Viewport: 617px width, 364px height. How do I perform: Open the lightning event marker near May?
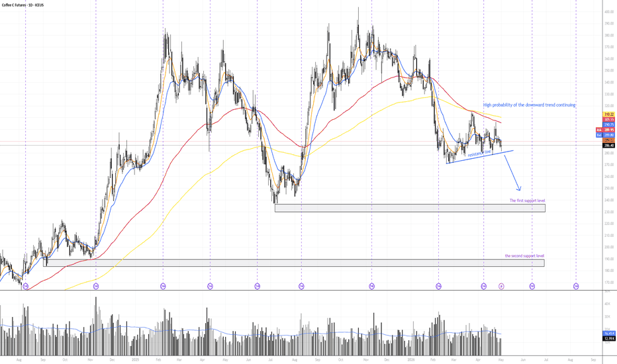point(501,286)
